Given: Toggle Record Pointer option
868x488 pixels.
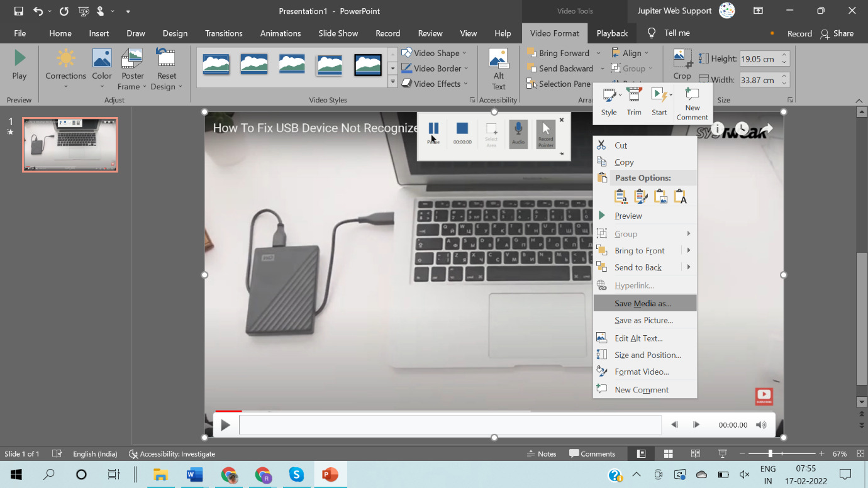Looking at the screenshot, I should pos(546,134).
